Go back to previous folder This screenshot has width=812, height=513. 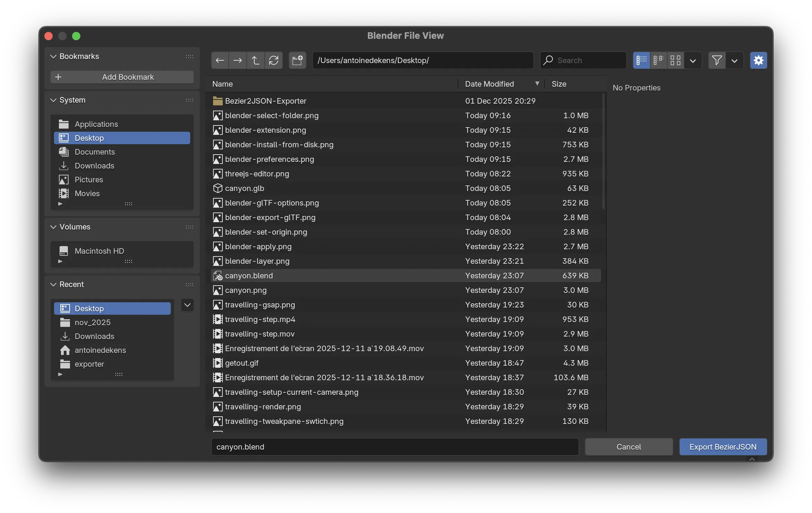pos(220,60)
